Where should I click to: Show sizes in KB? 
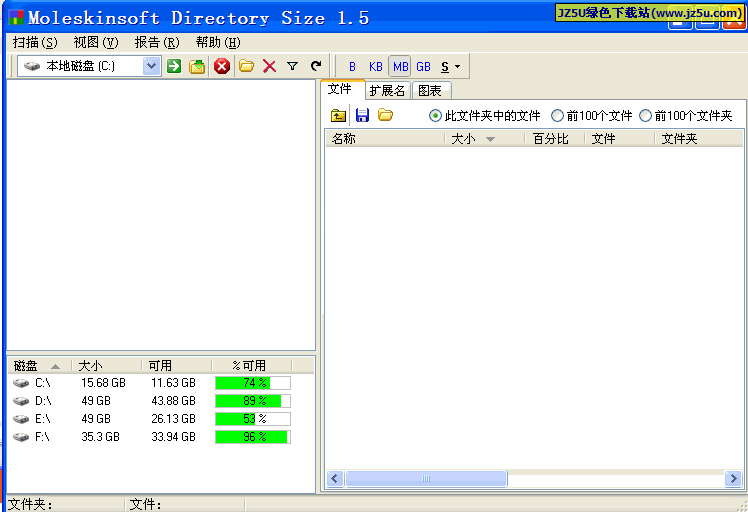click(375, 66)
